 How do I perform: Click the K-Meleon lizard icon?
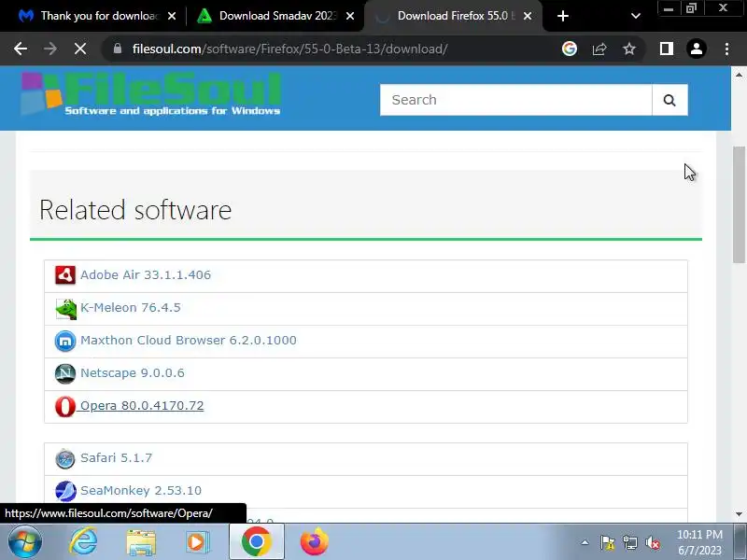(65, 309)
